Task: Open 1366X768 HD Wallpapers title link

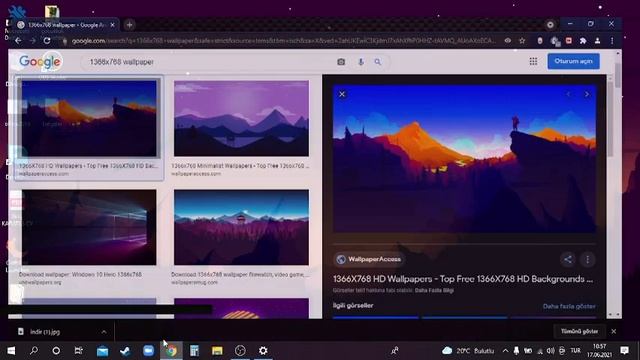Action: (x=463, y=279)
